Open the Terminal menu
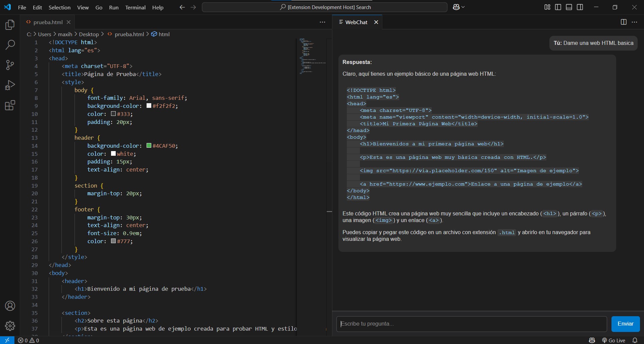This screenshot has width=644, height=344. tap(135, 7)
